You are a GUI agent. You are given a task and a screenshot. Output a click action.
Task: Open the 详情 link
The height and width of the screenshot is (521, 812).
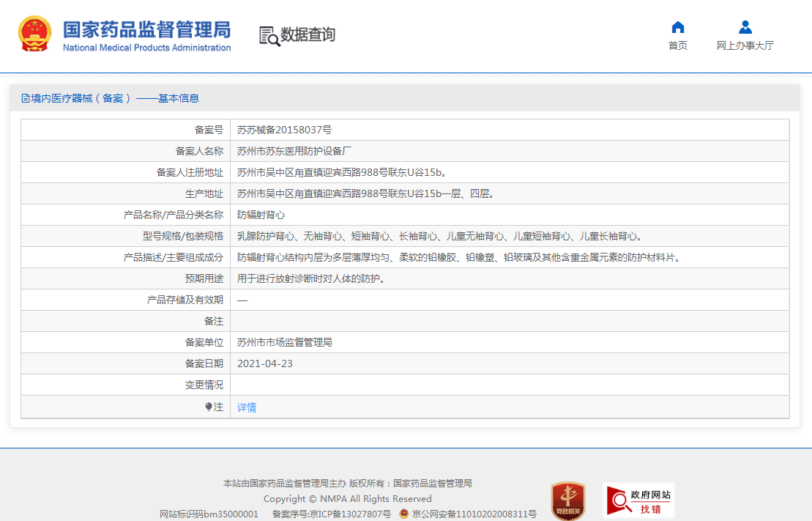247,407
